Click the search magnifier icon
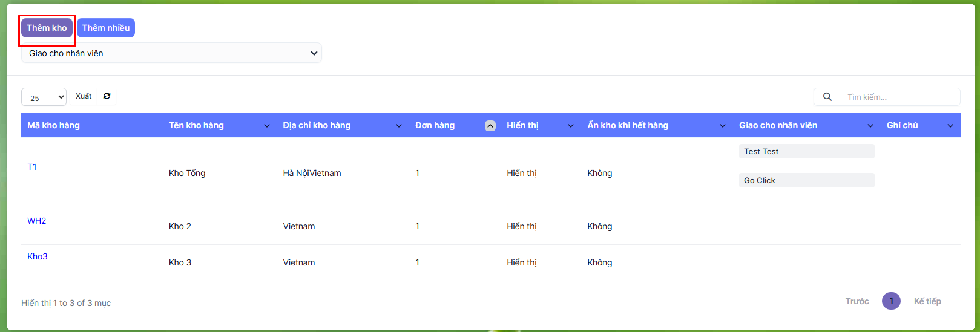This screenshot has height=332, width=980. 827,97
